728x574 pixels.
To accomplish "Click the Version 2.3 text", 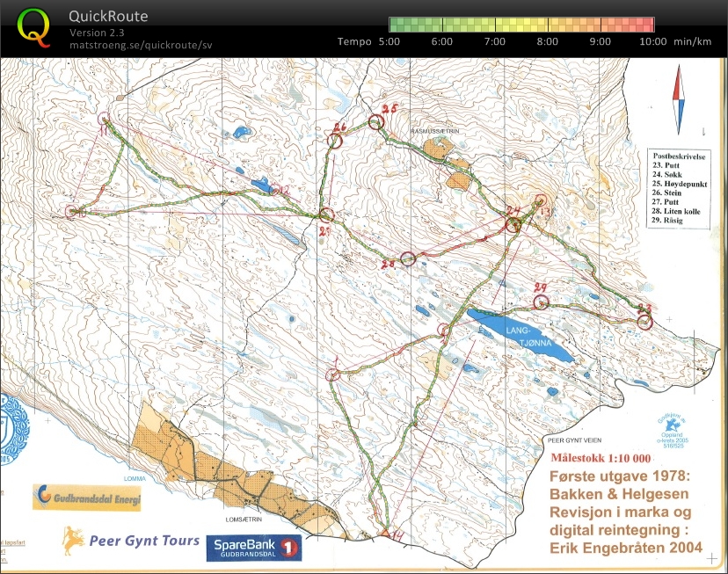I will click(97, 33).
